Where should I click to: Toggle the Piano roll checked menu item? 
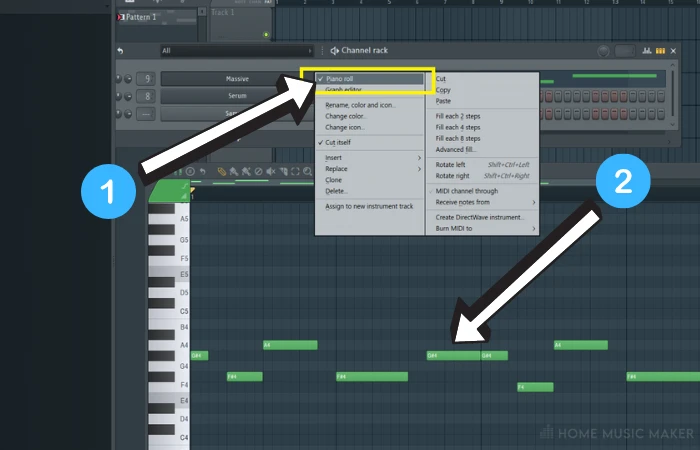[370, 79]
